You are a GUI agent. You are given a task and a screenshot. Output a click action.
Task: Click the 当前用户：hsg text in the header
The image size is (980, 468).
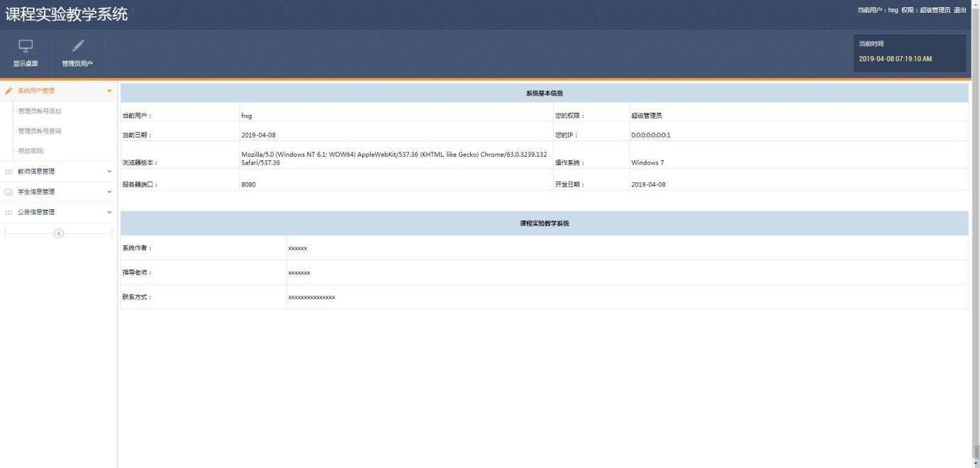[877, 10]
